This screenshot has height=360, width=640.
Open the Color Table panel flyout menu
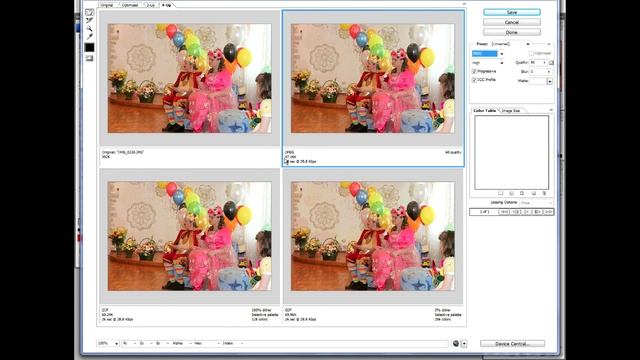click(551, 110)
